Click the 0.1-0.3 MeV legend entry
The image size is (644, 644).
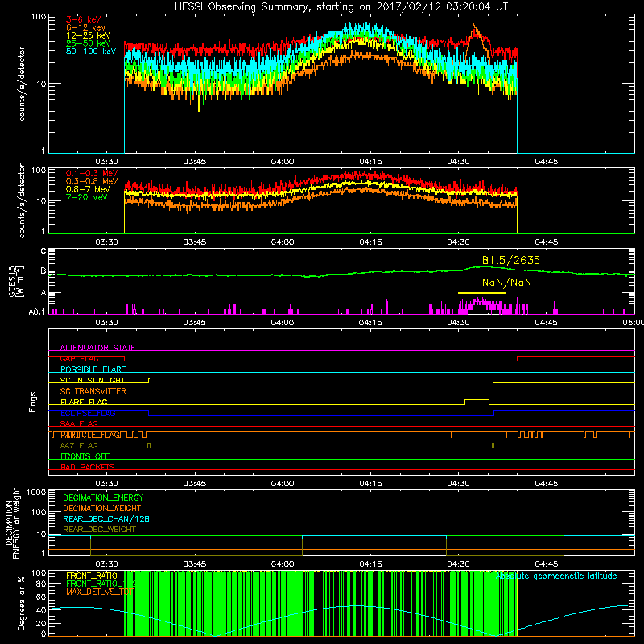pos(92,173)
